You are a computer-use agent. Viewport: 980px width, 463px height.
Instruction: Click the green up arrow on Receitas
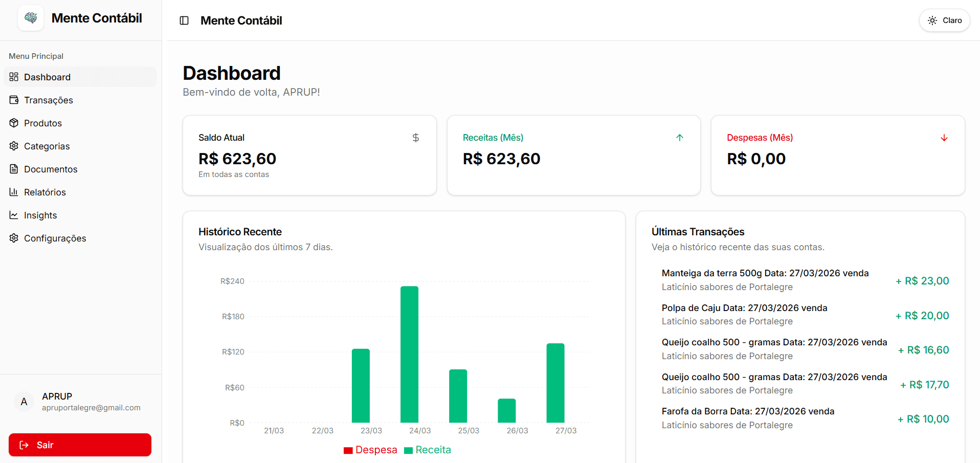679,138
